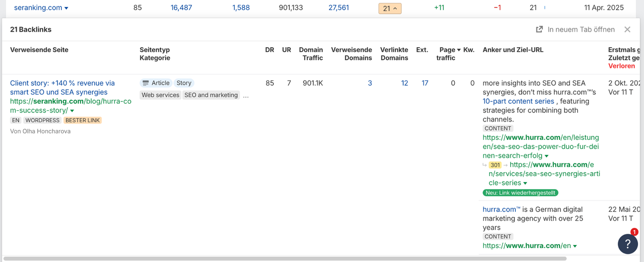The height and width of the screenshot is (262, 644).
Task: Click the Article page type tag
Action: [156, 83]
